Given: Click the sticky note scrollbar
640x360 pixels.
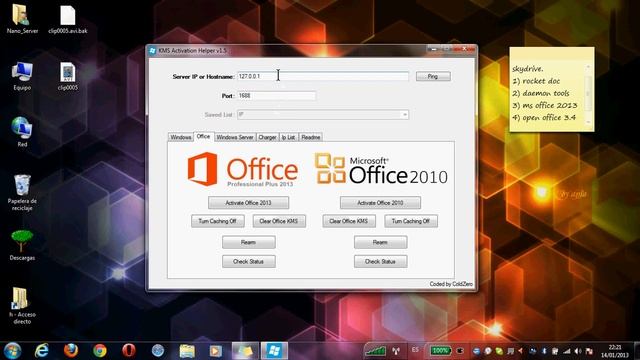Looking at the screenshot, I should pyautogui.click(x=588, y=94).
